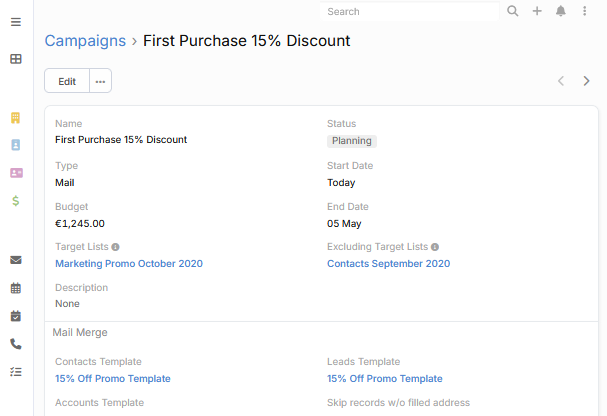Click the notifications bell icon

[x=561, y=12]
